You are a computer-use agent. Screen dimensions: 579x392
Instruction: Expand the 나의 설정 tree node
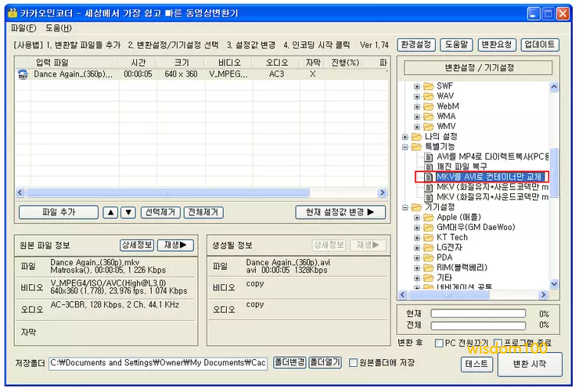(x=406, y=136)
